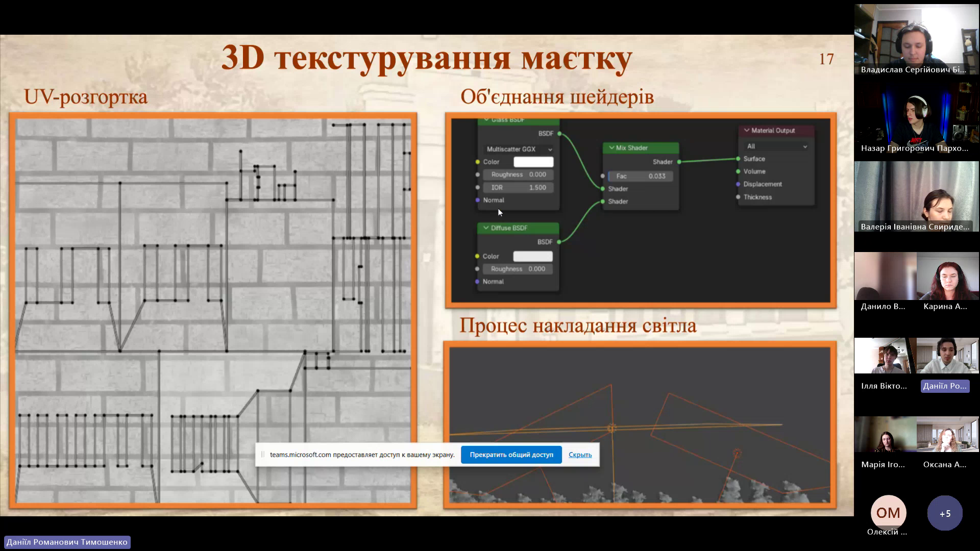Select Владислав Сергійович's video thumbnail
This screenshot has width=980, height=551.
point(916,39)
